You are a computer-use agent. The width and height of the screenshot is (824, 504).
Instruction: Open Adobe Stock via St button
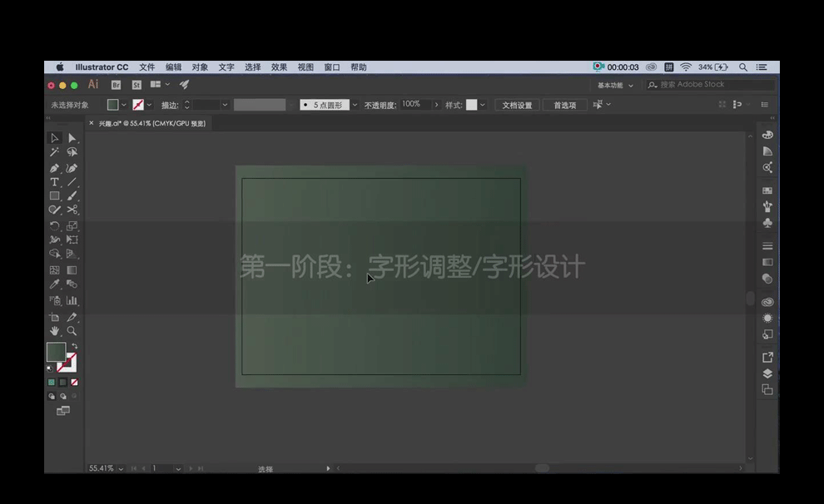coord(137,85)
